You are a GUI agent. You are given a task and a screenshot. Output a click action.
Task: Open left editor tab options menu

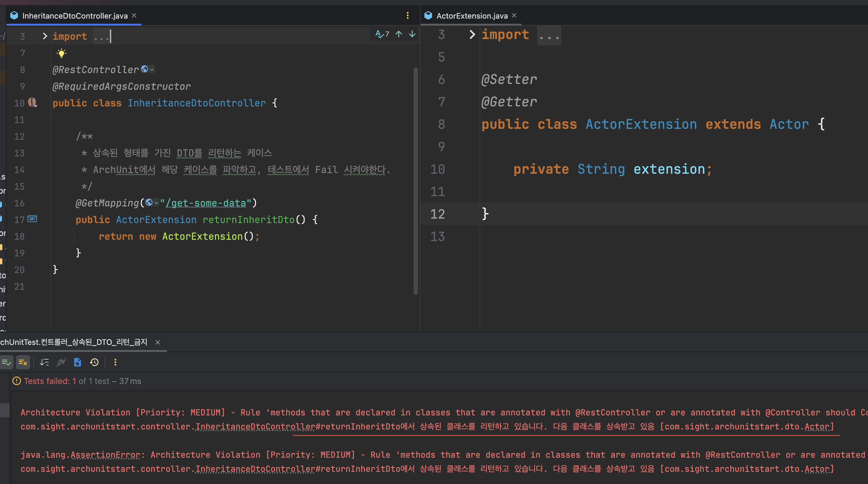[x=407, y=15]
